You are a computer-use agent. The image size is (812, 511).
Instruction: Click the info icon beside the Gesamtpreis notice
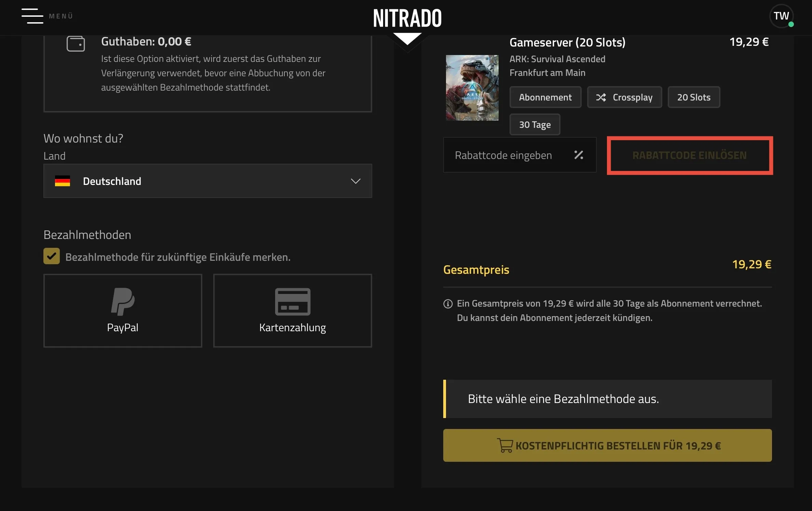tap(448, 304)
